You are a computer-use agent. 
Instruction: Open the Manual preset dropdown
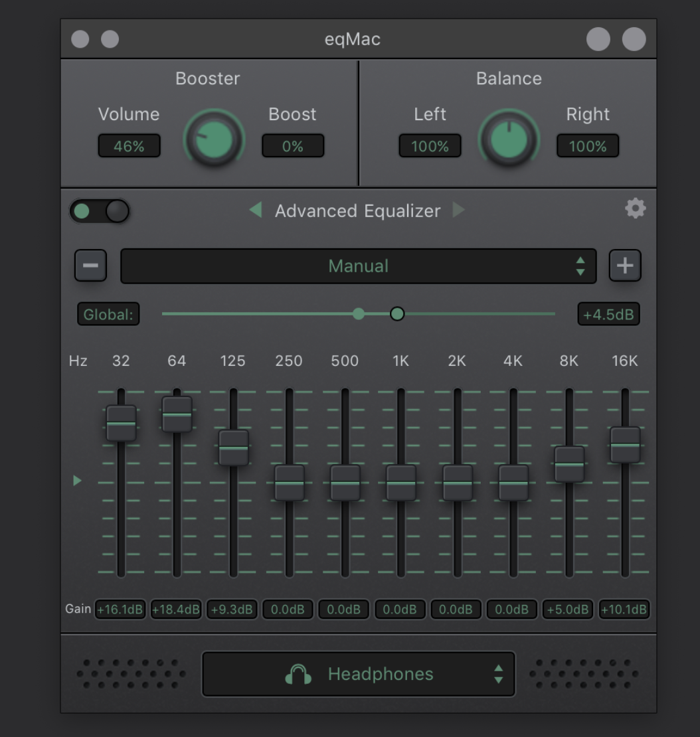[x=358, y=266]
